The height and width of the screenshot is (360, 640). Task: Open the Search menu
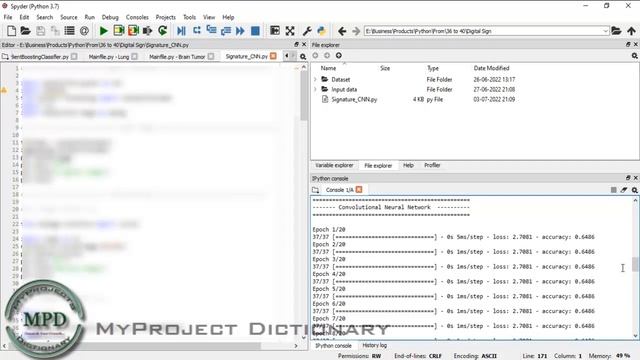44,17
